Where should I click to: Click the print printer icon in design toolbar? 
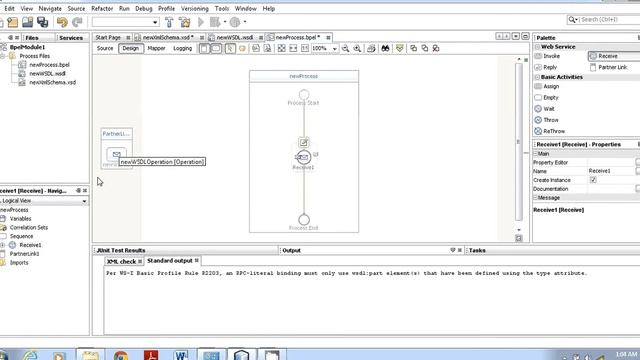[x=371, y=49]
